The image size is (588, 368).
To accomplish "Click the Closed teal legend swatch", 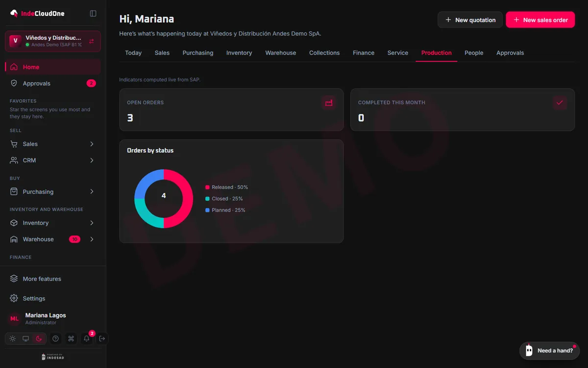I will 207,199.
